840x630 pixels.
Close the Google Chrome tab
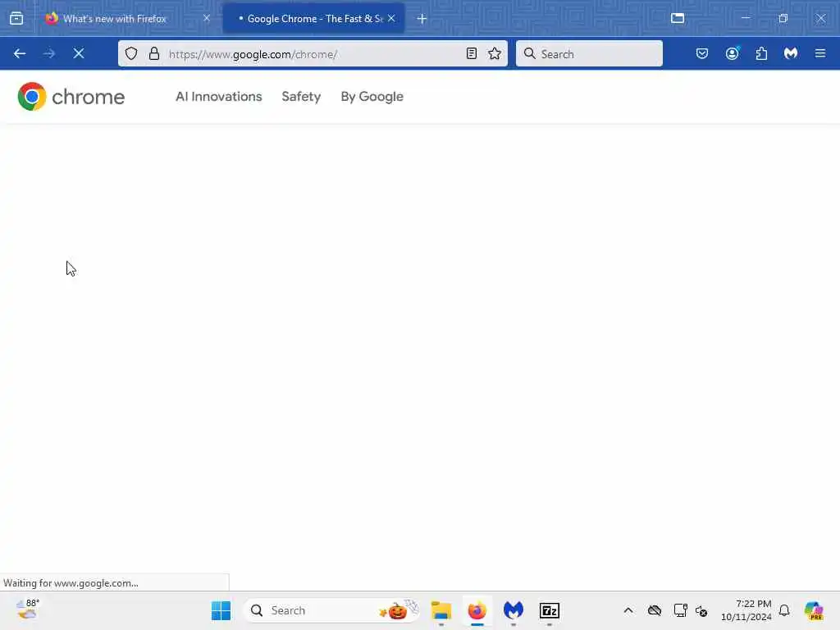(391, 18)
